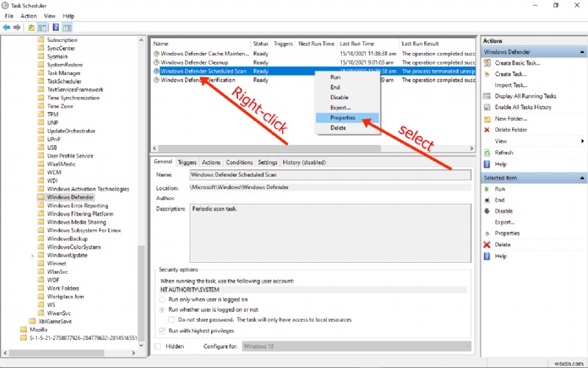
Task: Click the Refresh icon in Actions pane
Action: click(487, 153)
